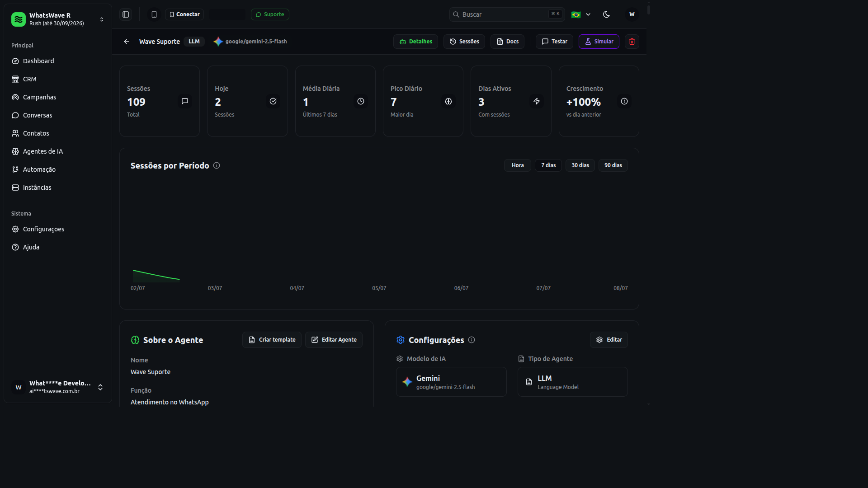The height and width of the screenshot is (488, 868).
Task: Open the language flag dropdown
Action: (x=581, y=14)
